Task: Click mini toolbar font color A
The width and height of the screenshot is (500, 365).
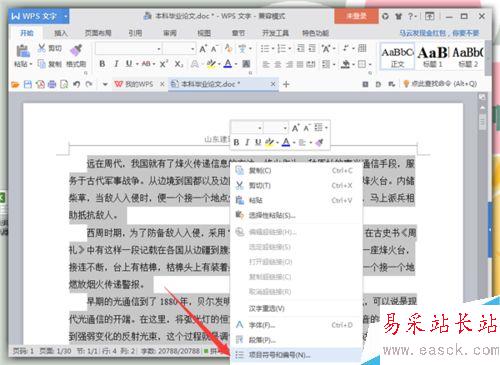Action: pyautogui.click(x=286, y=142)
